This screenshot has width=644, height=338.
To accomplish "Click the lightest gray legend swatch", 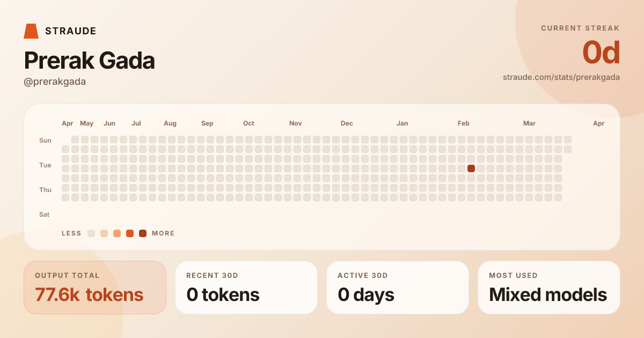I will coord(91,233).
